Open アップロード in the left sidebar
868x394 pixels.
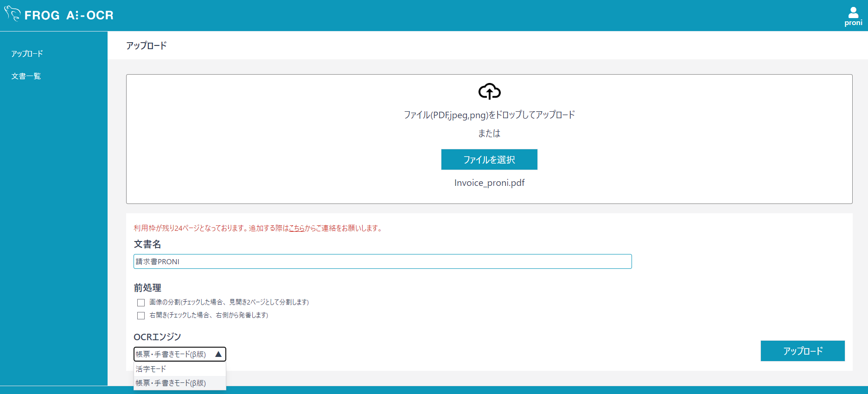(27, 54)
